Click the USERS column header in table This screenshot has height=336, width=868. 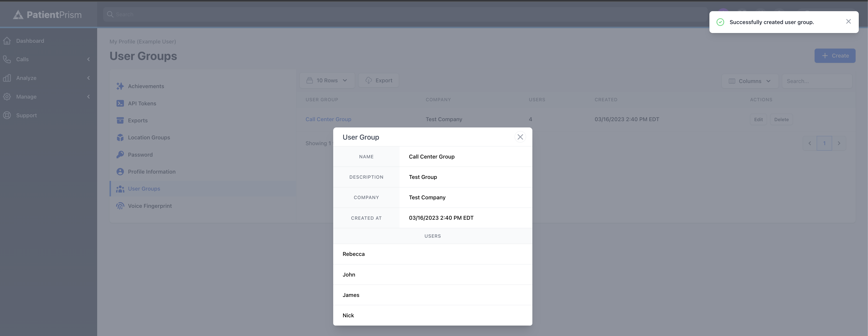point(537,100)
